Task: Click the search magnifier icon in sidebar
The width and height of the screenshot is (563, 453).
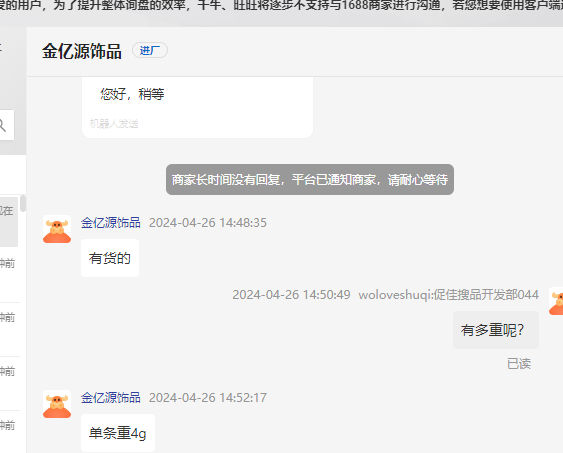Action: point(2,125)
